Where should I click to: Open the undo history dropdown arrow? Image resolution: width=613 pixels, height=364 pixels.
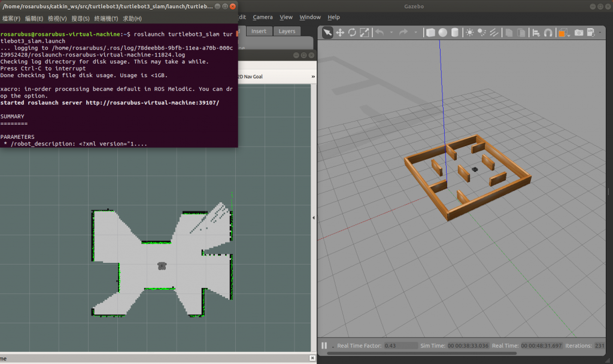[x=391, y=32]
